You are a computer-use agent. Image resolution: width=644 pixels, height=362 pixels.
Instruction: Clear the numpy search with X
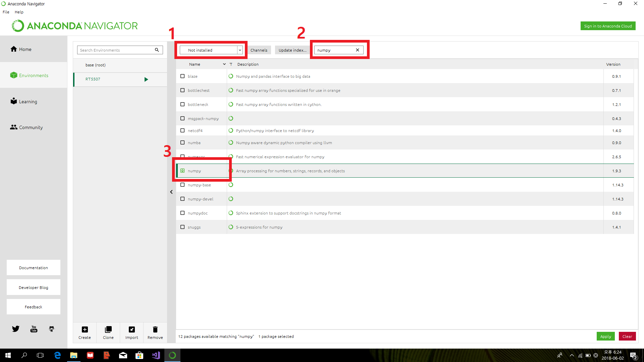358,50
